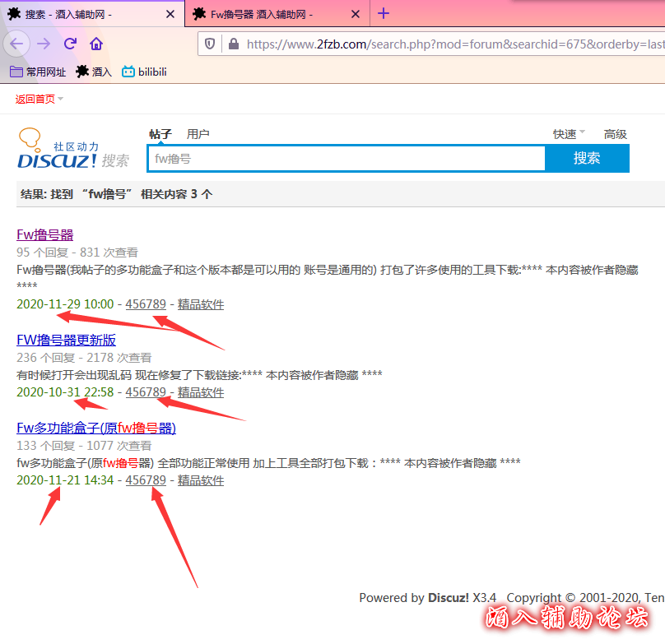Select the 搜索 - 酒入辅助网 tab
The image size is (665, 644).
(92, 14)
